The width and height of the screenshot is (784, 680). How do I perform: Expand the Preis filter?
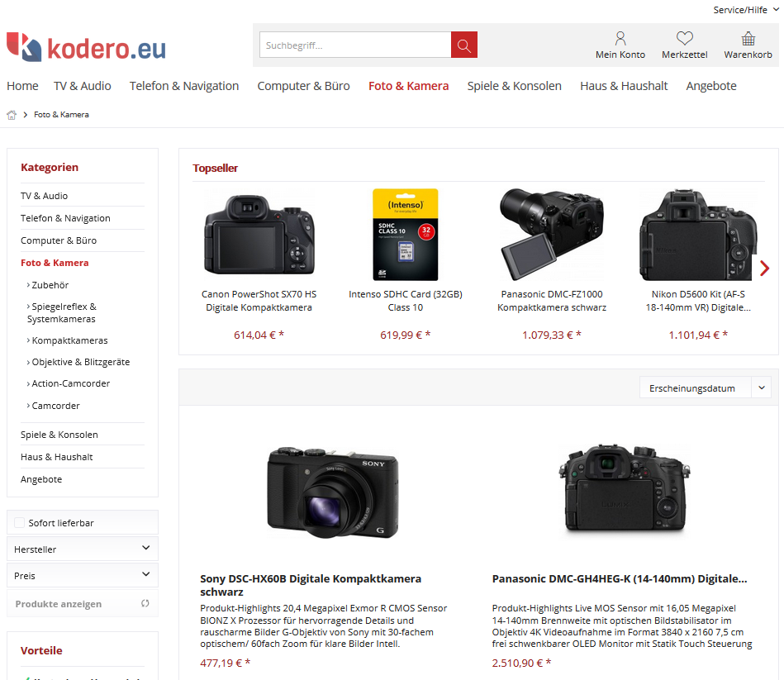(x=83, y=576)
